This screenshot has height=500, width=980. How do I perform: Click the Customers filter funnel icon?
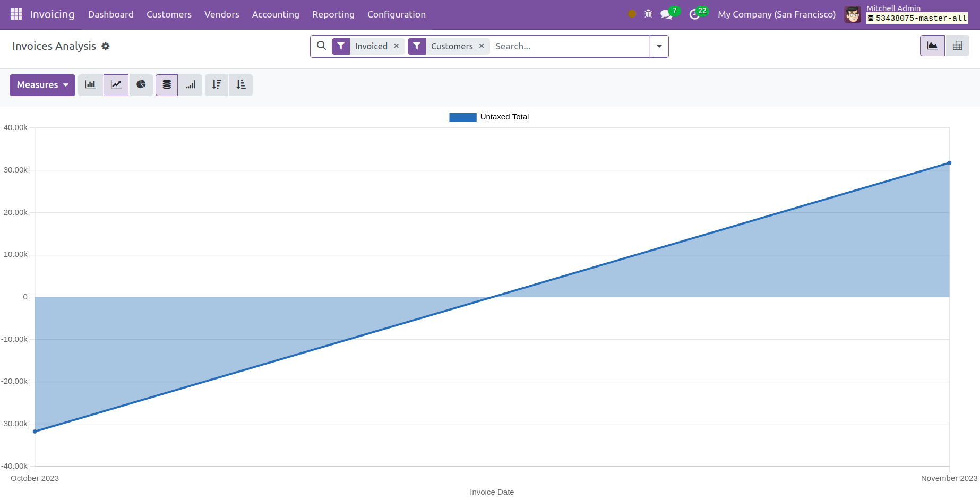coord(417,46)
